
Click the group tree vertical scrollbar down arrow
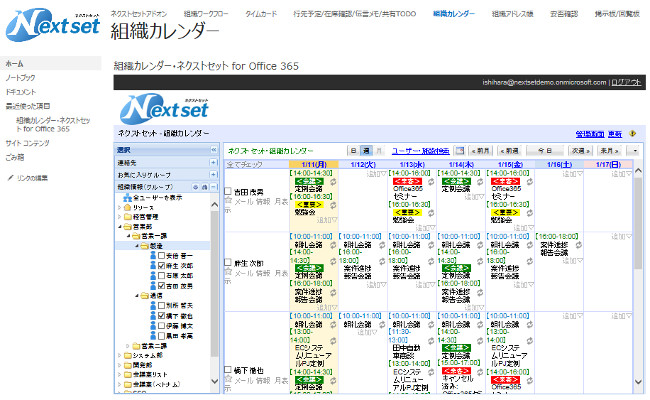(214, 381)
